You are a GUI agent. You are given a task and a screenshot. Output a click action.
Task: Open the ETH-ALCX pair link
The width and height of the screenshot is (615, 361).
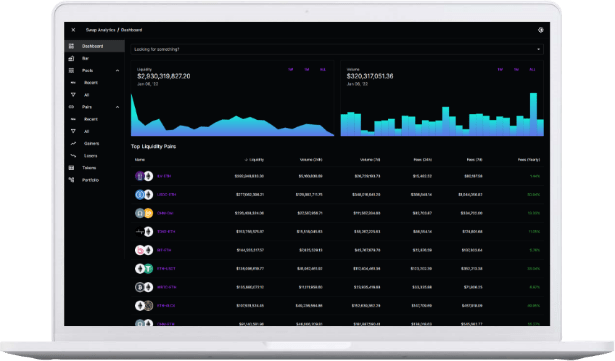pos(166,306)
